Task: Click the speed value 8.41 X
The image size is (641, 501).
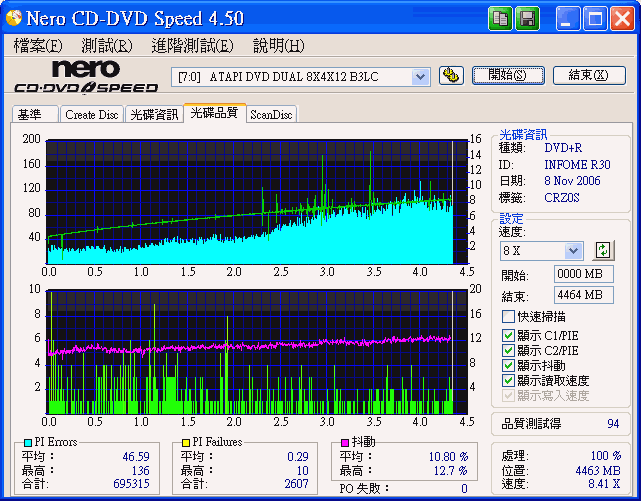Action: pyautogui.click(x=604, y=484)
